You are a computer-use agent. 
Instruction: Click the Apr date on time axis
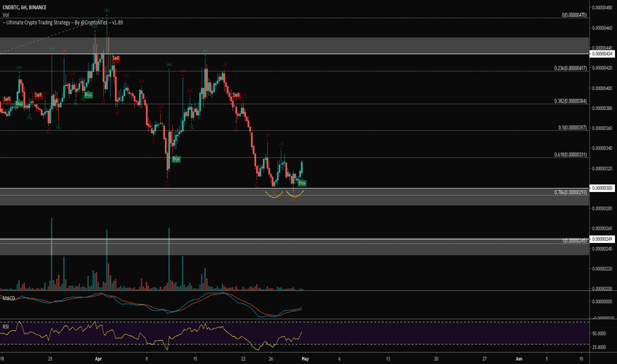[x=99, y=359]
